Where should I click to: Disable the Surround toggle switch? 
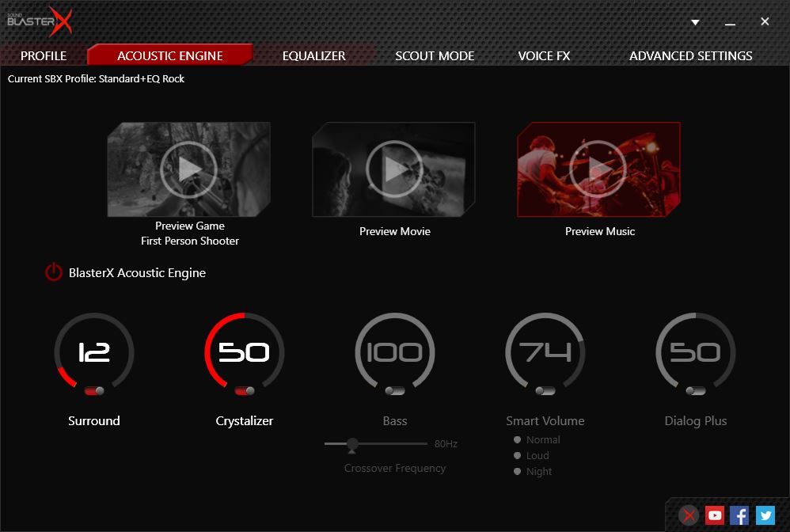pyautogui.click(x=94, y=390)
